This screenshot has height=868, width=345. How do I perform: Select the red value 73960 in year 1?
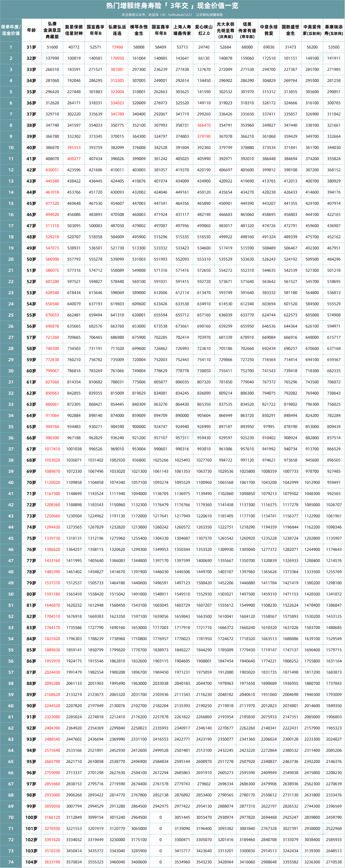point(117,47)
